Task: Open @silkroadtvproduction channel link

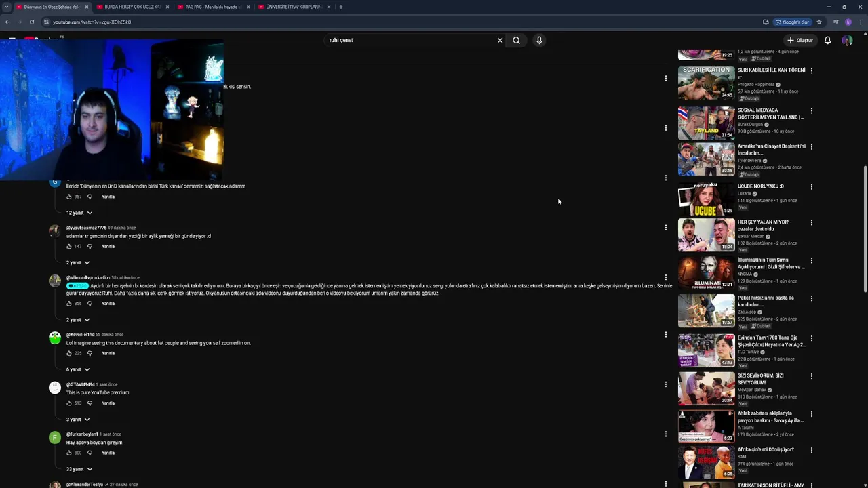Action: 88,277
